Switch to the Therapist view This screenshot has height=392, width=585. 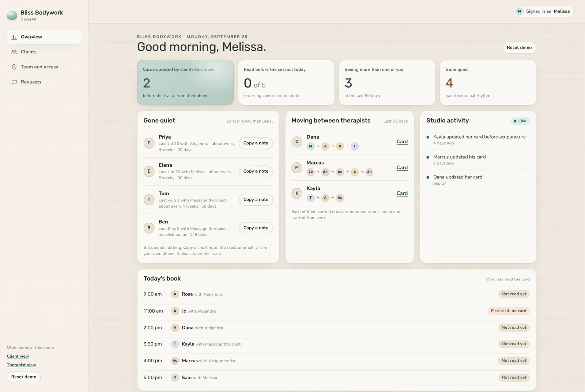[x=22, y=365]
